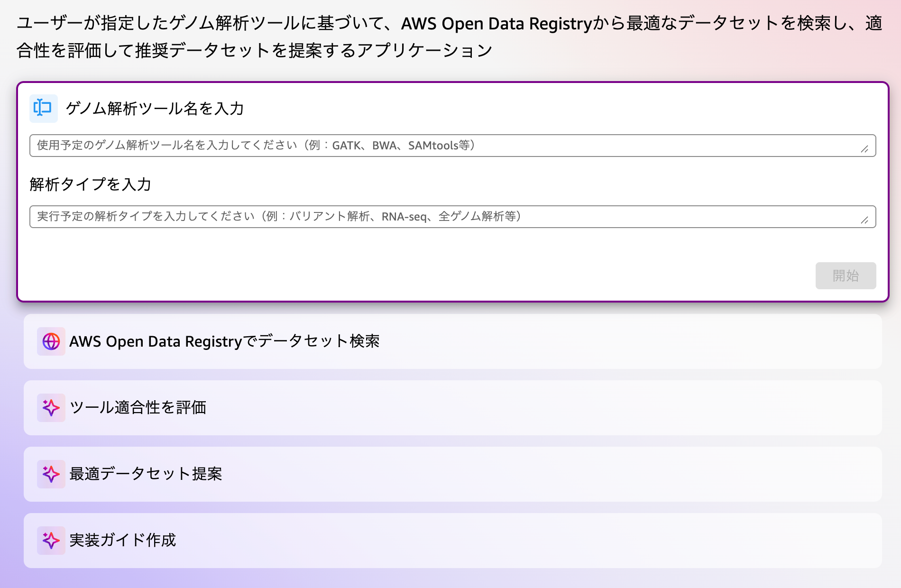Focus the genome analysis tool name field
Viewport: 901px width, 588px height.
click(446, 146)
